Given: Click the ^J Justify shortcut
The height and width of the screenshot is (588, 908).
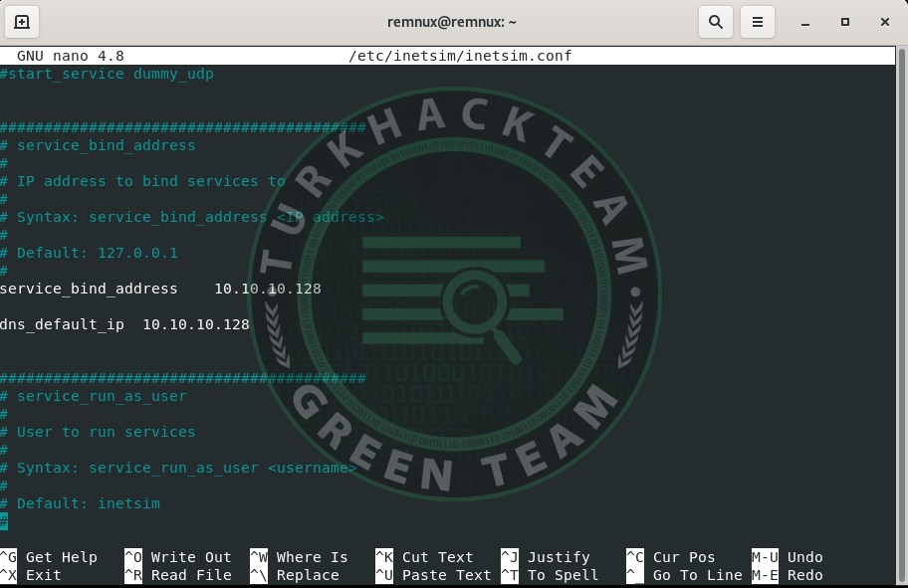Looking at the screenshot, I should point(546,557).
